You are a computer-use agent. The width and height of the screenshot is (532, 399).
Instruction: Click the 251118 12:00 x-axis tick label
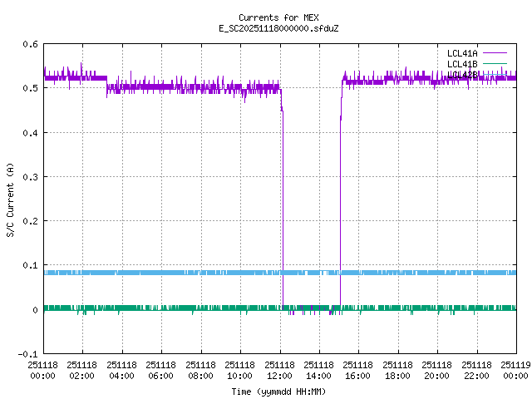coord(280,370)
